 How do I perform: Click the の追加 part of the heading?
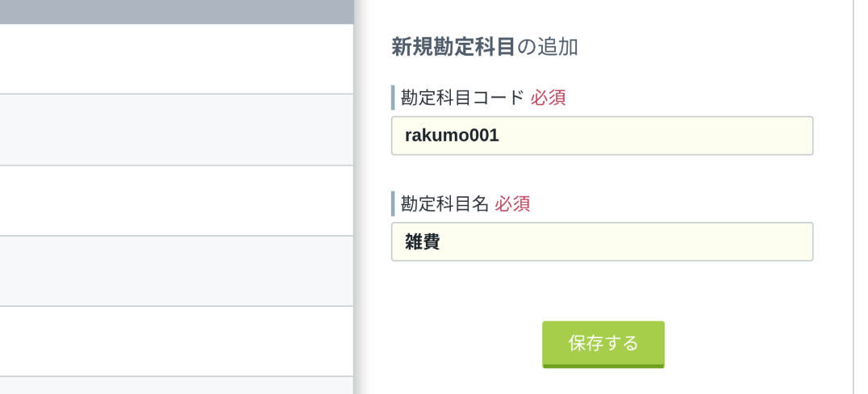548,47
